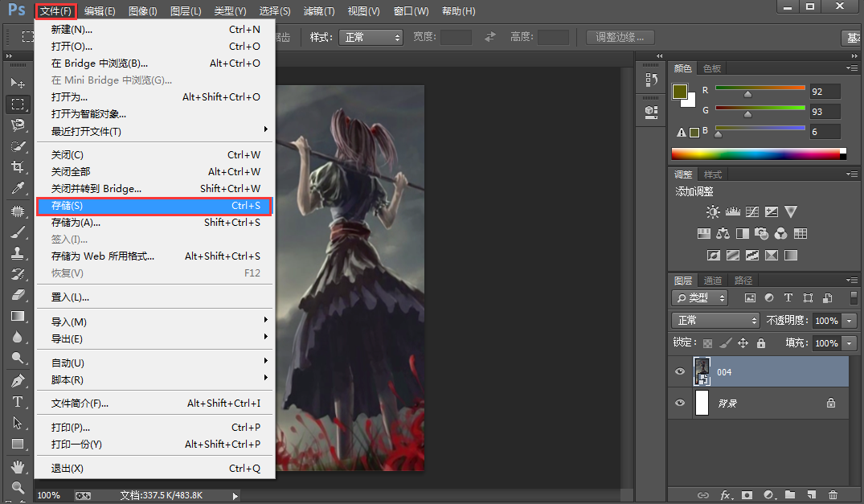Viewport: 864px width, 504px height.
Task: Create a new group folder button
Action: [x=790, y=494]
